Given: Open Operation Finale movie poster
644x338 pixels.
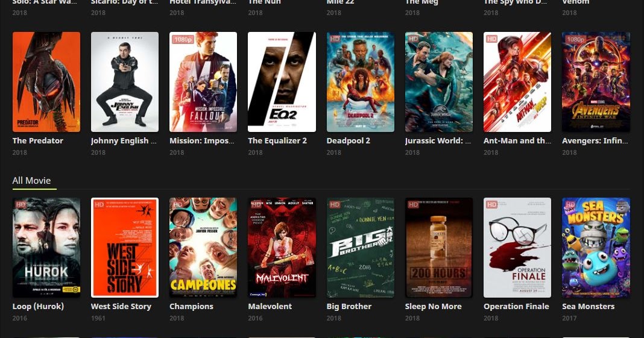Looking at the screenshot, I should (x=517, y=248).
